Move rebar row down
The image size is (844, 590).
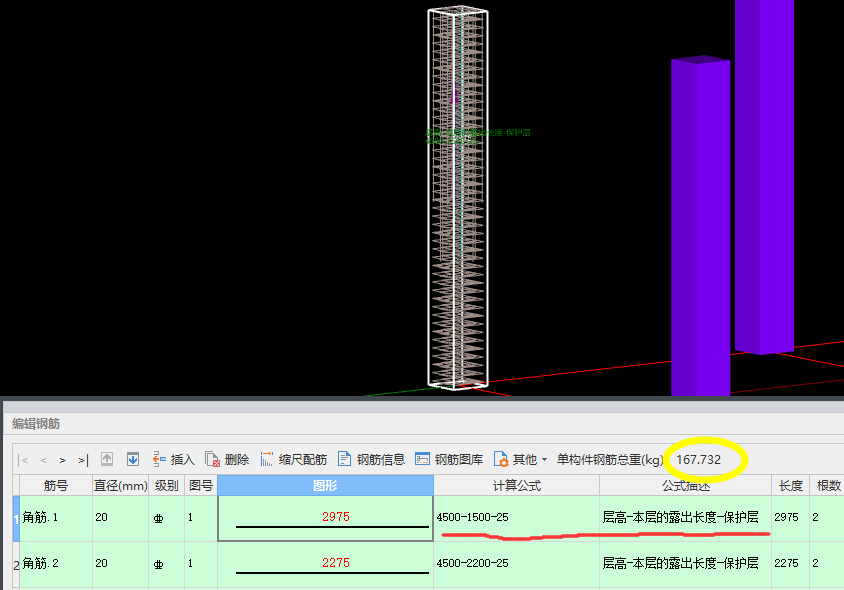click(x=132, y=460)
